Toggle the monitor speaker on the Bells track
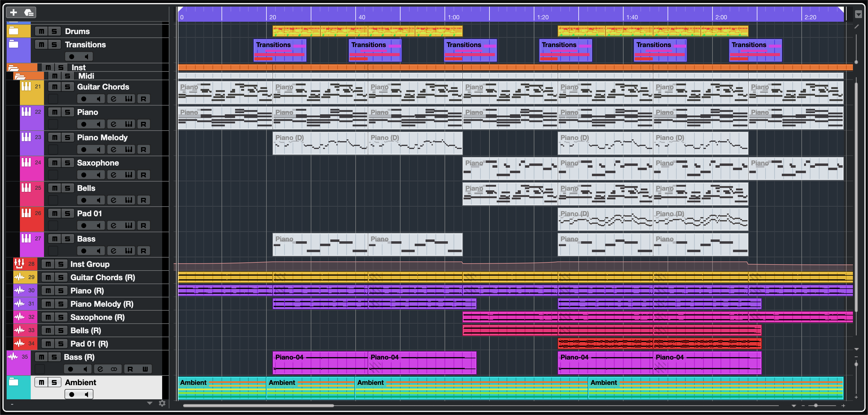Image resolution: width=868 pixels, height=415 pixels. [98, 200]
